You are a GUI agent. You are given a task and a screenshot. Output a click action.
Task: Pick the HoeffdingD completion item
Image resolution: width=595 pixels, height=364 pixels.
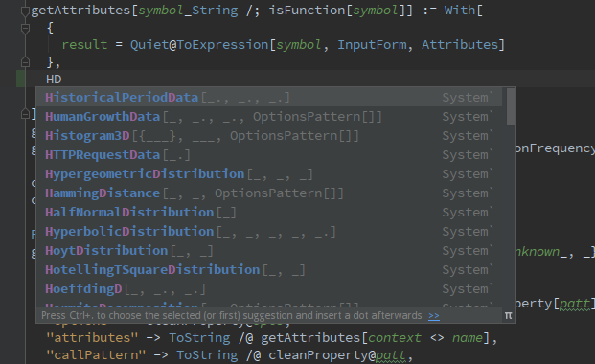tap(269, 289)
